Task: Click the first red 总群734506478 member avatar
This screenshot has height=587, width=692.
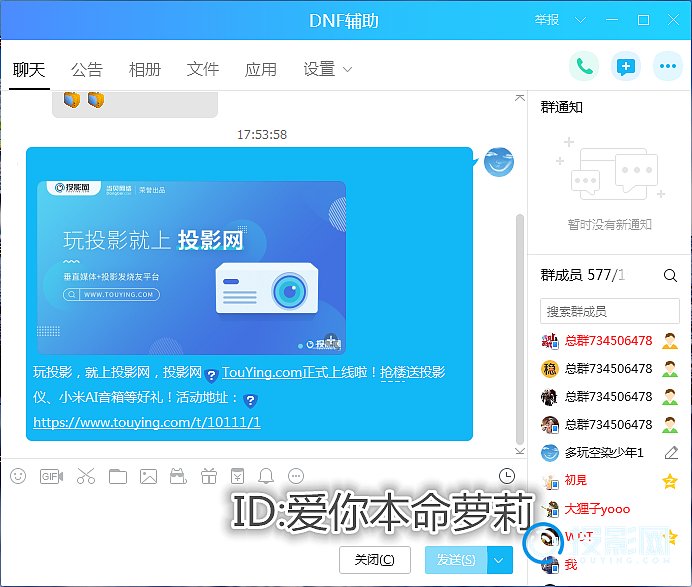Action: click(549, 341)
